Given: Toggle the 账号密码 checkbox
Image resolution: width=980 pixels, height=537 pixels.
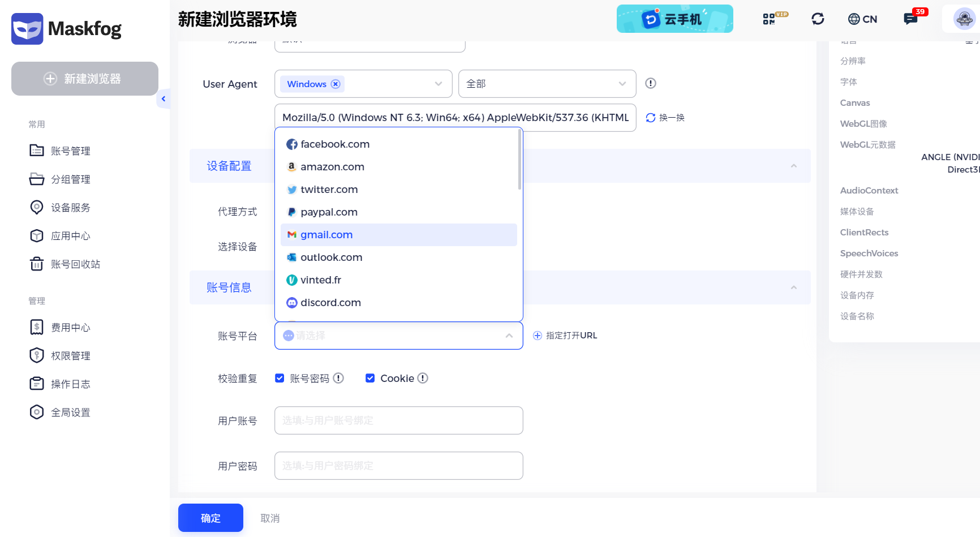Looking at the screenshot, I should tap(280, 378).
